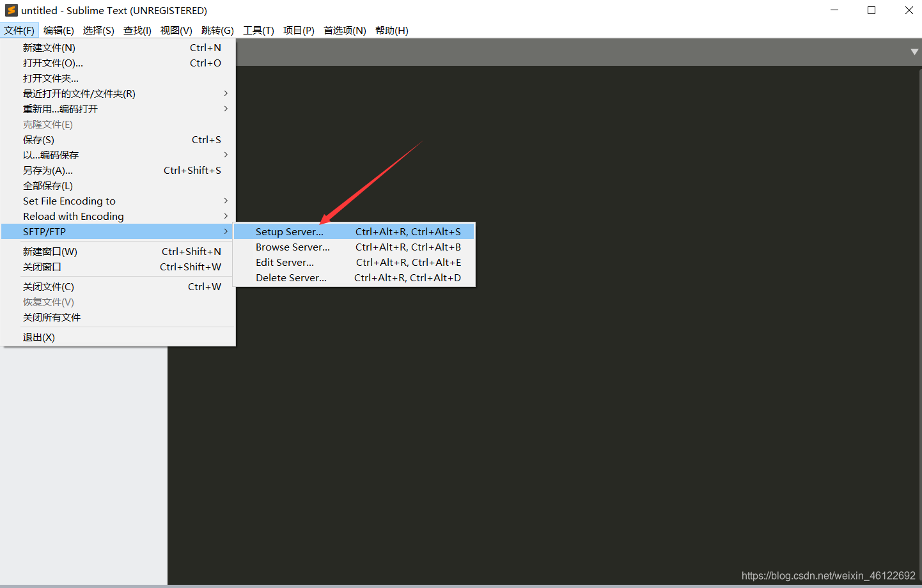Open the 首选项(N) menu

pos(345,30)
